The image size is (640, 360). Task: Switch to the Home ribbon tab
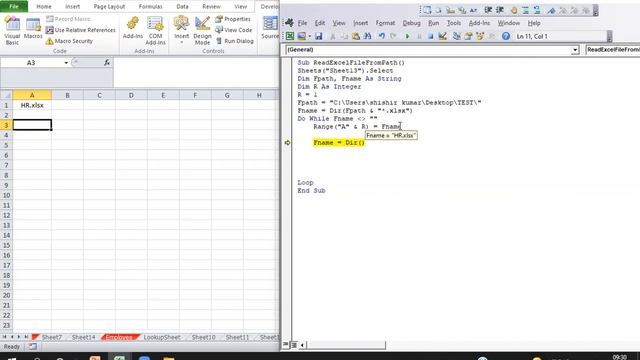[44, 7]
